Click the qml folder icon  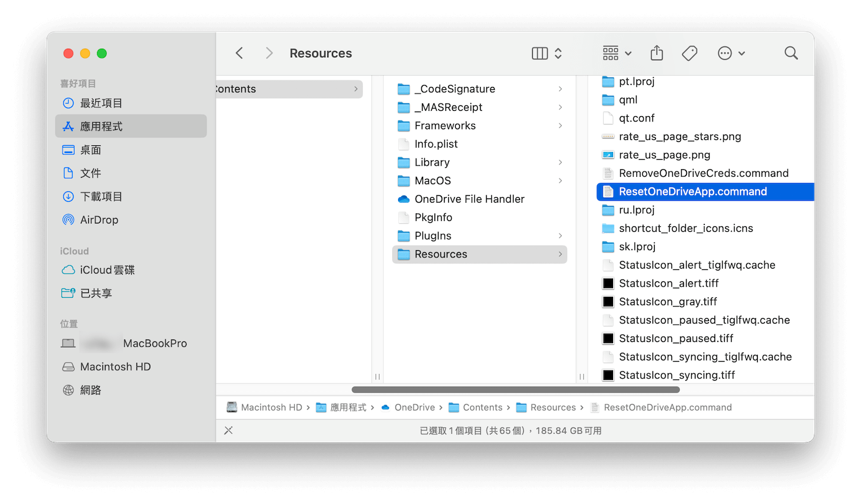click(x=608, y=99)
